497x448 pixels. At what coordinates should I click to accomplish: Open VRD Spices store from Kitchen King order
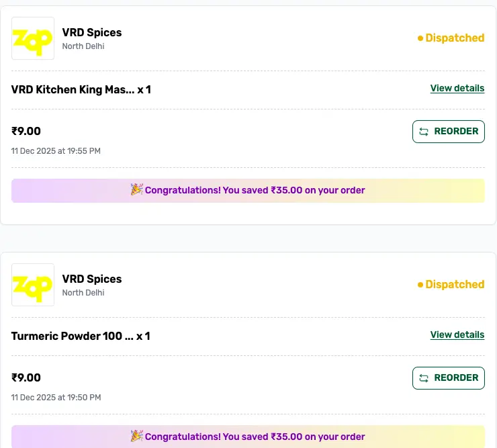(92, 32)
